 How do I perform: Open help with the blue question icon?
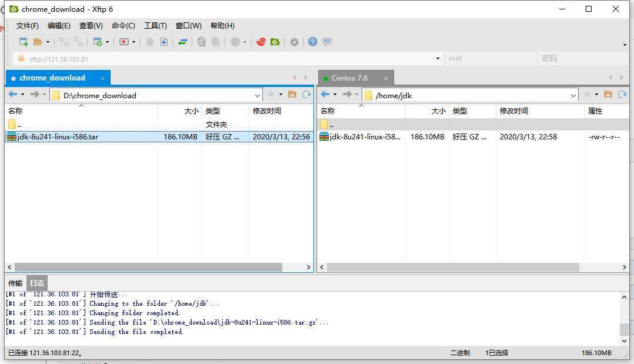[x=312, y=42]
